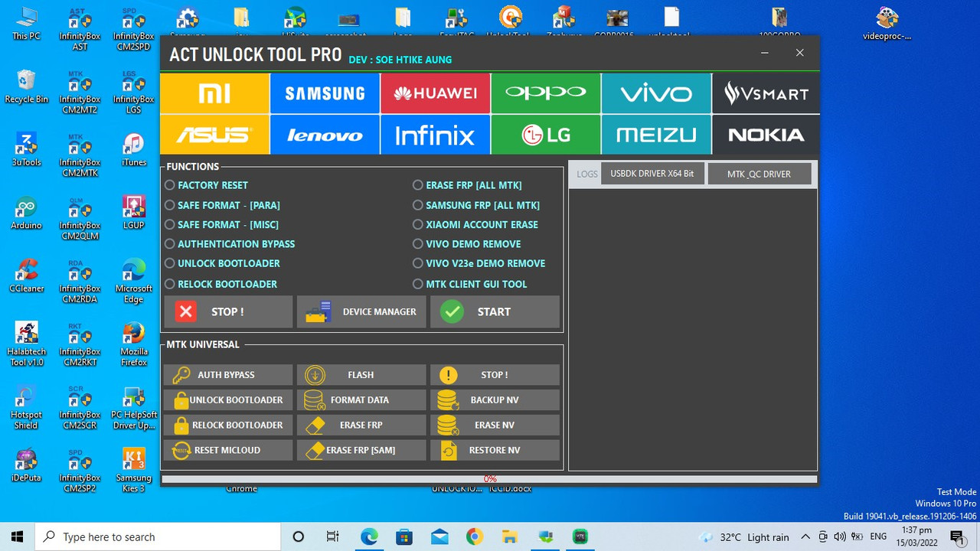
Task: Click the RESET MICLOUD button
Action: pyautogui.click(x=228, y=450)
